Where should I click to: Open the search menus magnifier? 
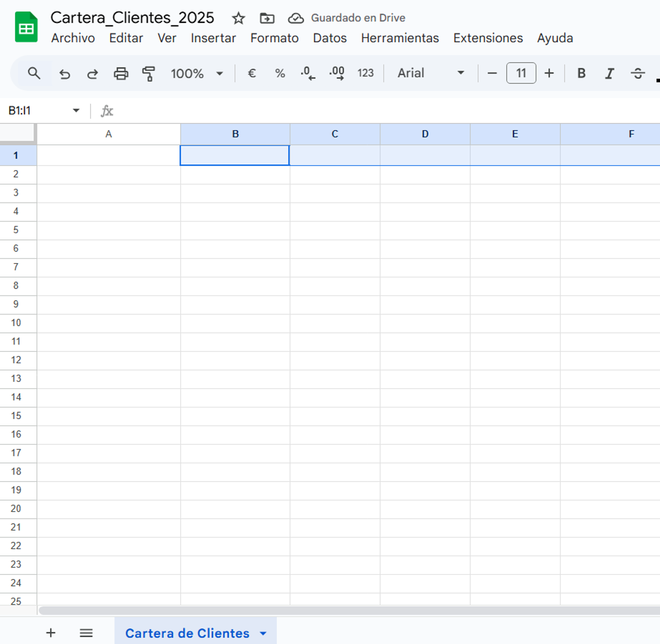34,73
